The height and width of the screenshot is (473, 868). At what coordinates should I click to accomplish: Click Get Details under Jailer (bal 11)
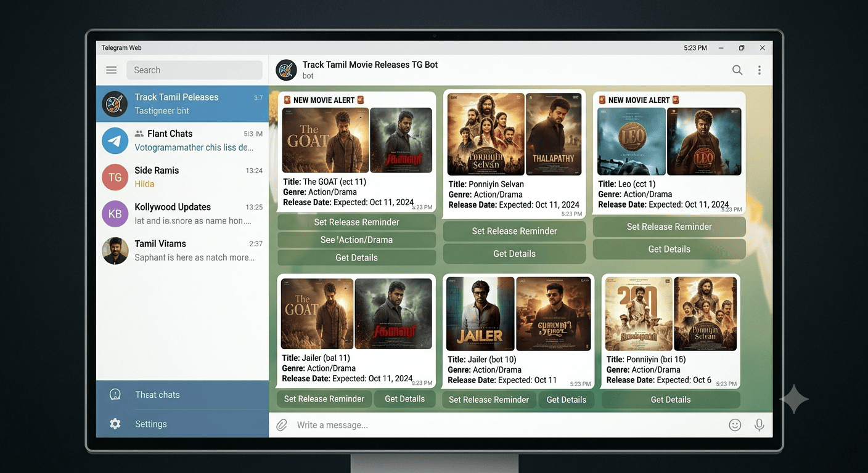tap(405, 399)
